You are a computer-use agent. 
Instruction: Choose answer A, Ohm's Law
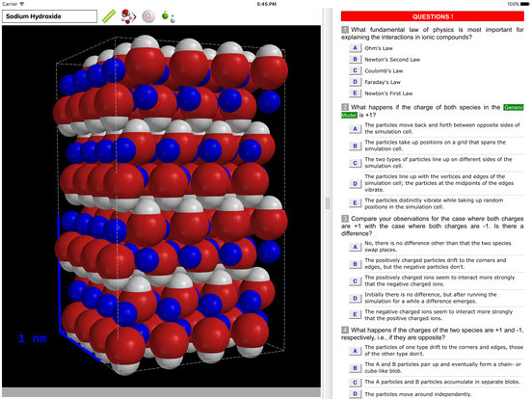(355, 48)
